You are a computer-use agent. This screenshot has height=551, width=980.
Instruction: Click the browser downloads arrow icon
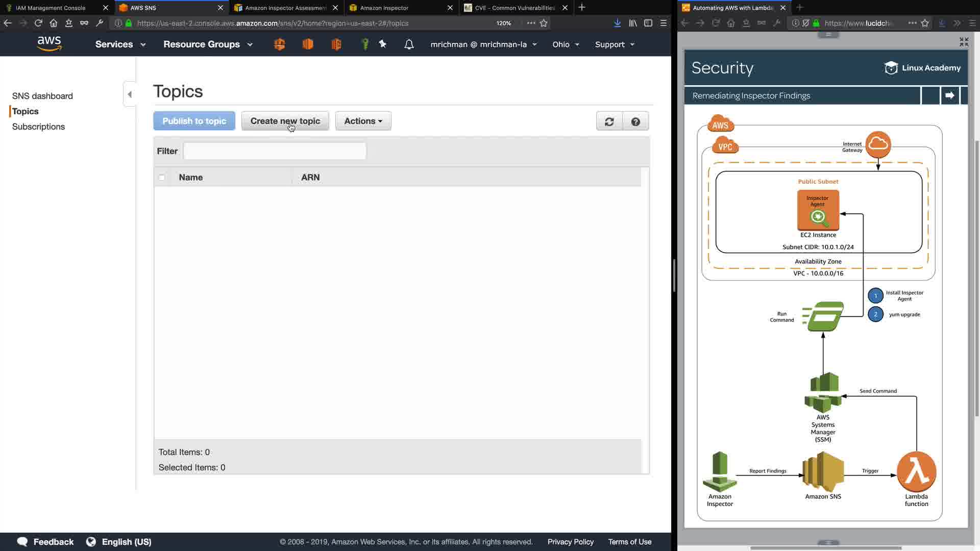(x=617, y=23)
